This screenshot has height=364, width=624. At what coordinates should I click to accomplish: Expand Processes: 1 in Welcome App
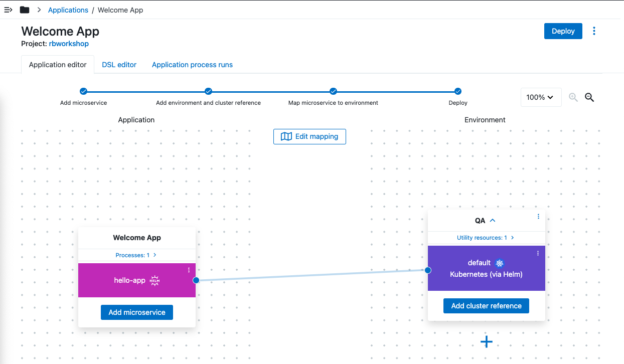pos(136,255)
